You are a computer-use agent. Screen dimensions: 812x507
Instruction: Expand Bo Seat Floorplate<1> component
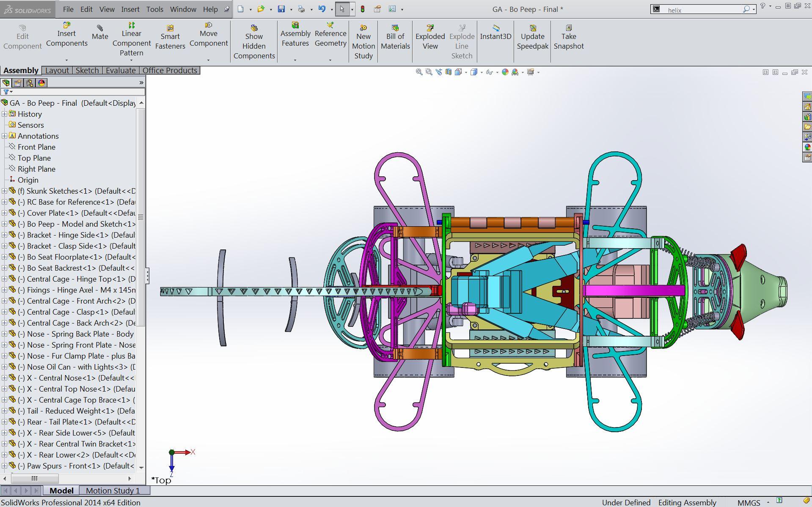click(x=4, y=257)
